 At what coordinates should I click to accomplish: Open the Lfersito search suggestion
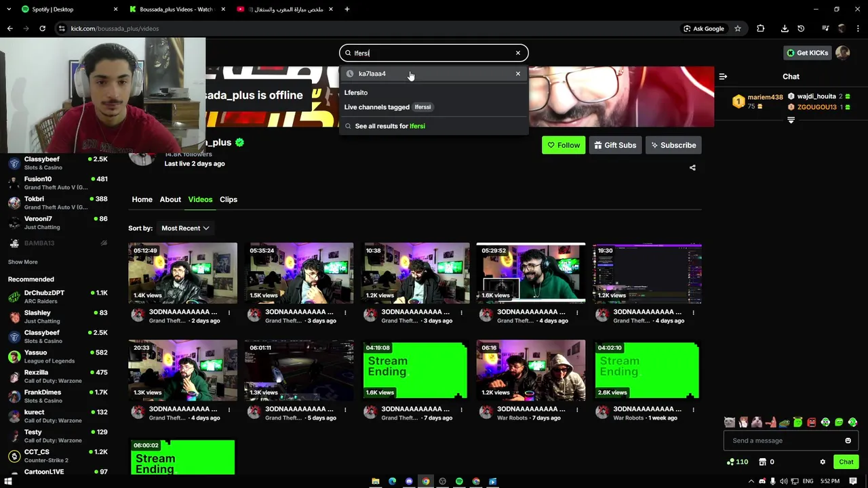(x=356, y=93)
